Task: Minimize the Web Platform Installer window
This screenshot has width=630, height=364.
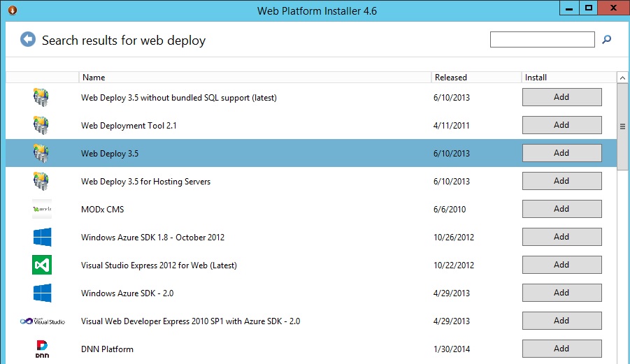Action: [569, 8]
